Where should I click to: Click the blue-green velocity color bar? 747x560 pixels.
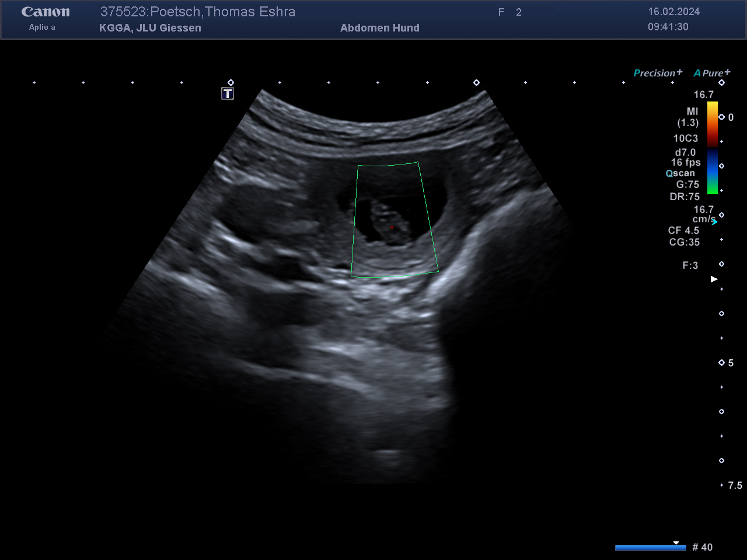point(713,171)
